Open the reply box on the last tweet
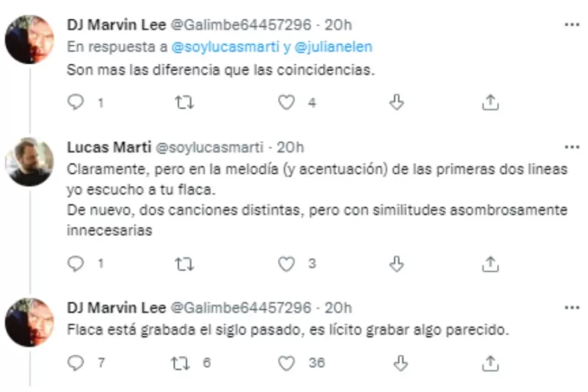The image size is (588, 392). (76, 364)
